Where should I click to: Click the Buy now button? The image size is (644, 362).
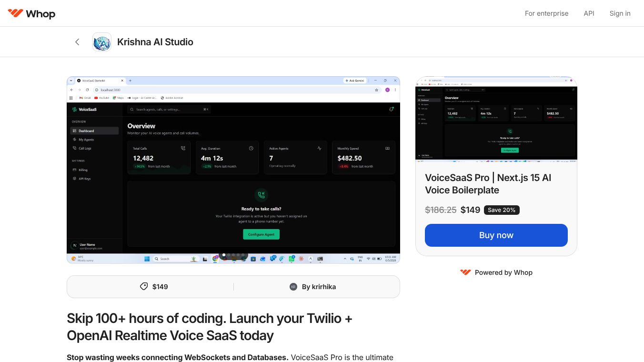click(496, 235)
